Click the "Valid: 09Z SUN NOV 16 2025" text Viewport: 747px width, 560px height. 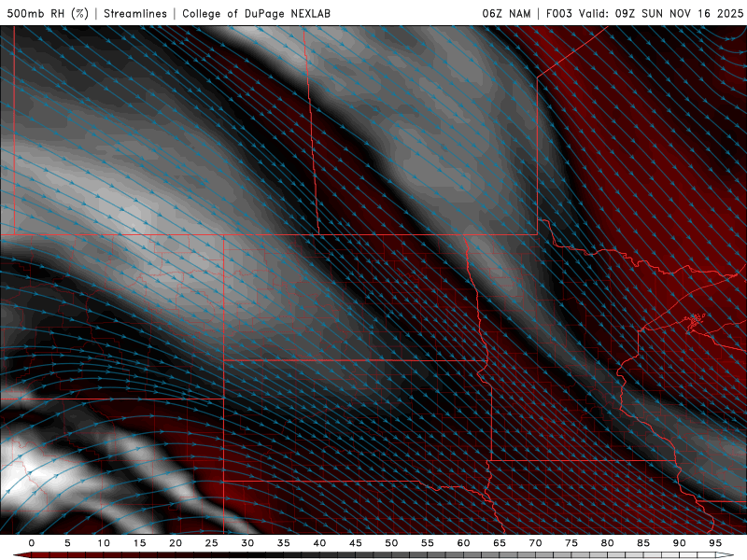click(661, 13)
